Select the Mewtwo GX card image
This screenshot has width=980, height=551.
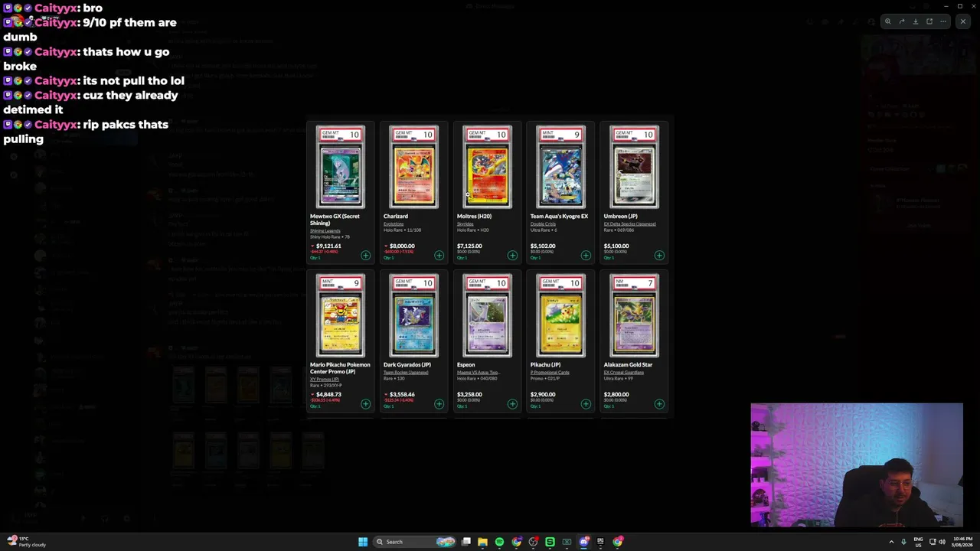click(x=341, y=168)
